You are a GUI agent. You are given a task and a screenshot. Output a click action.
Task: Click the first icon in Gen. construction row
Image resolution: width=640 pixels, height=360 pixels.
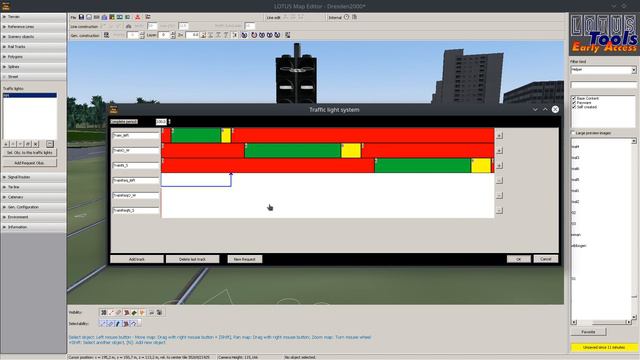coord(106,36)
